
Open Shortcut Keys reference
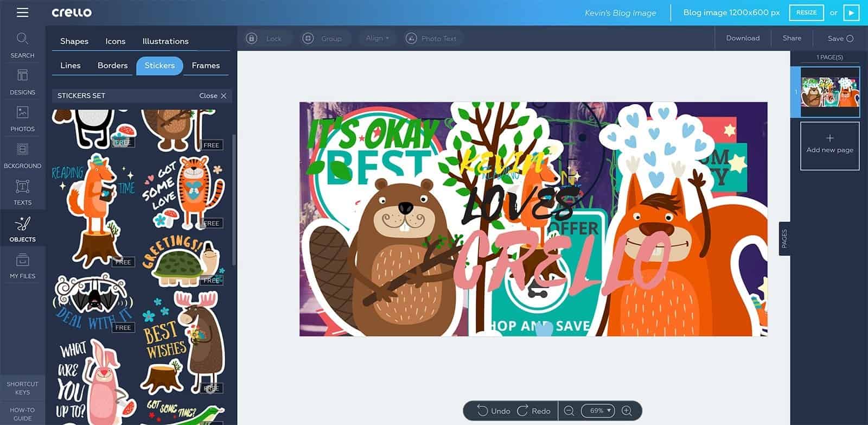click(x=22, y=388)
